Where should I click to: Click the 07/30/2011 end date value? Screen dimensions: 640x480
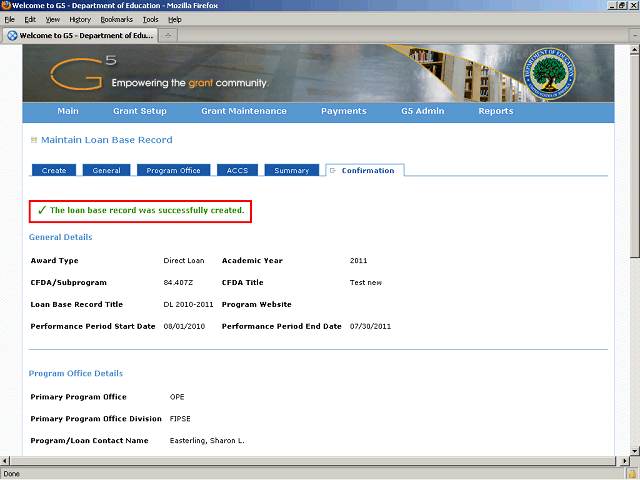(x=370, y=327)
